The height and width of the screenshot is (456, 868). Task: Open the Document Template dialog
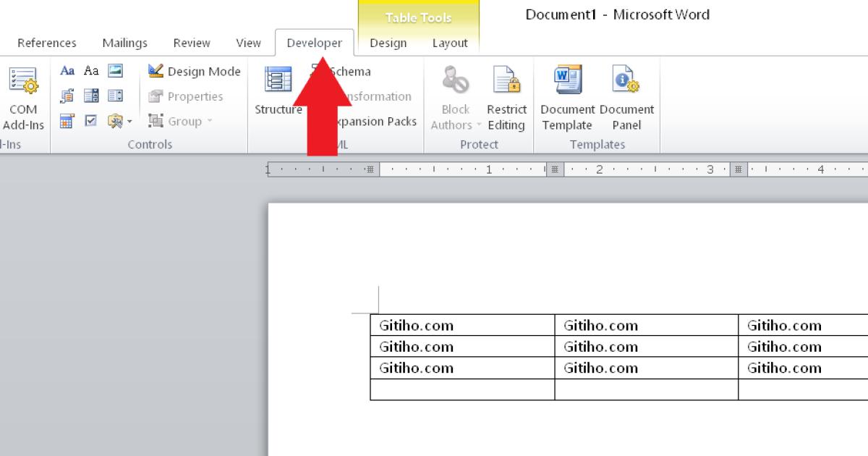pos(568,99)
